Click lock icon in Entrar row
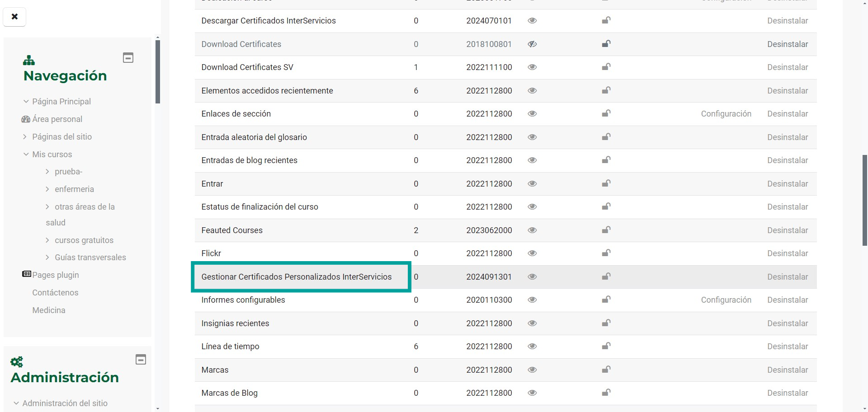Screen dimensions: 868x412 [606, 183]
